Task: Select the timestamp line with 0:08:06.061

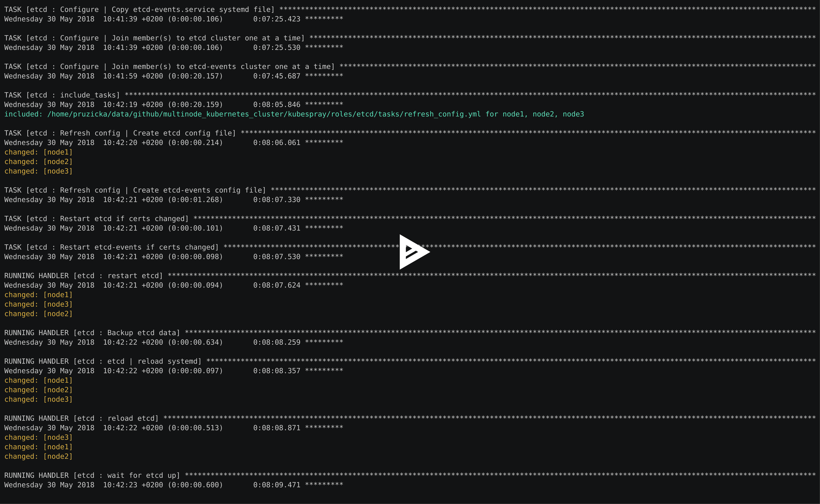Action: [174, 143]
